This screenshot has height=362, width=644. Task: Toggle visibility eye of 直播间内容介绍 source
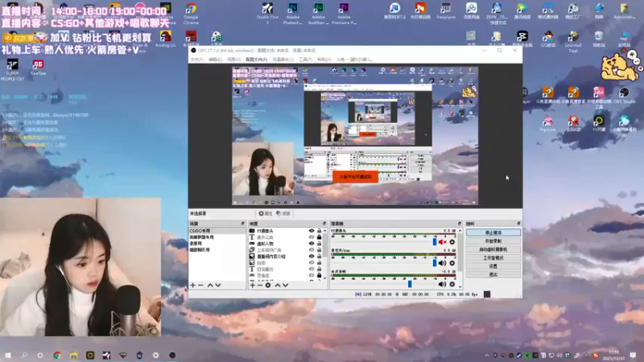312,256
